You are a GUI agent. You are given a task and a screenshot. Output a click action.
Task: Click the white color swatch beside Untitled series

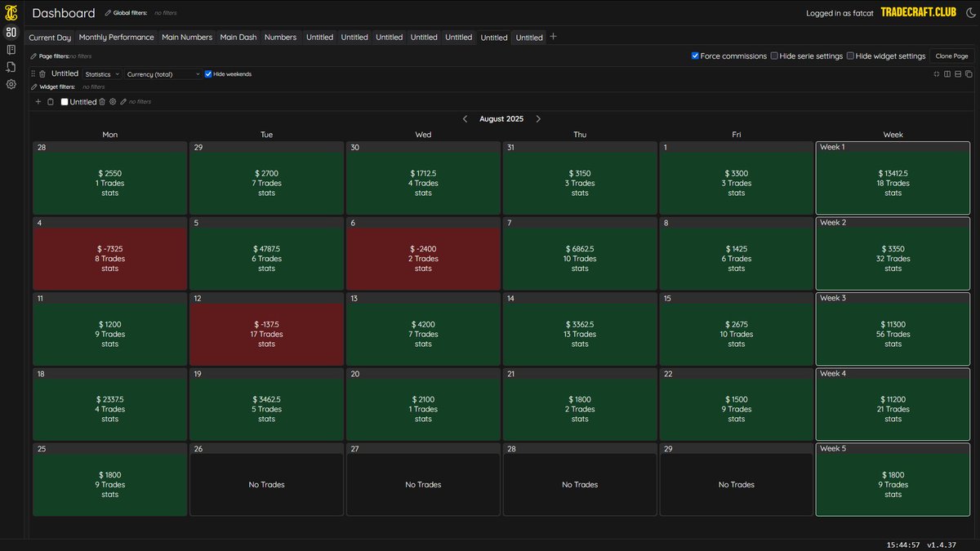[65, 101]
